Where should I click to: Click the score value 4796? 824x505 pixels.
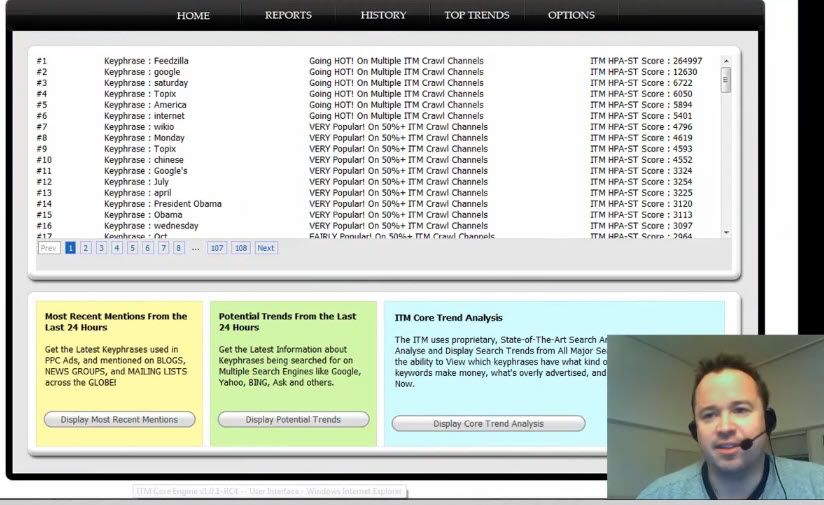683,127
